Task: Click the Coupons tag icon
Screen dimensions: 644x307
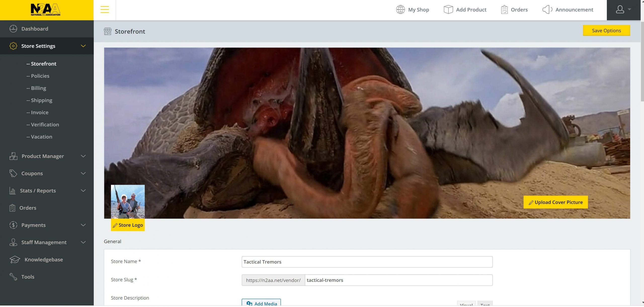Action: tap(13, 173)
